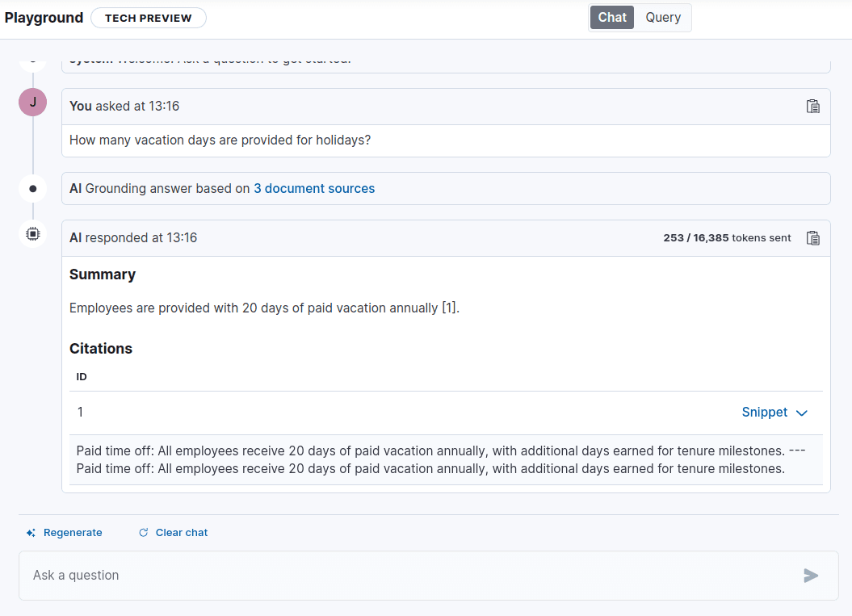The height and width of the screenshot is (616, 852).
Task: Focus the Ask a question input
Action: click(404, 576)
